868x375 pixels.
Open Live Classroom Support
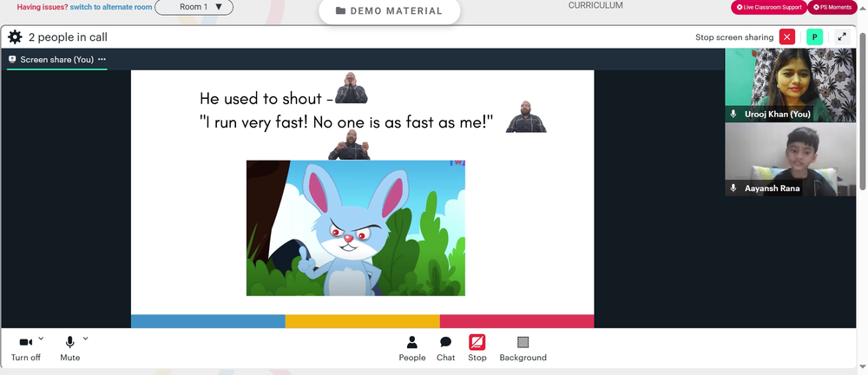click(x=769, y=7)
